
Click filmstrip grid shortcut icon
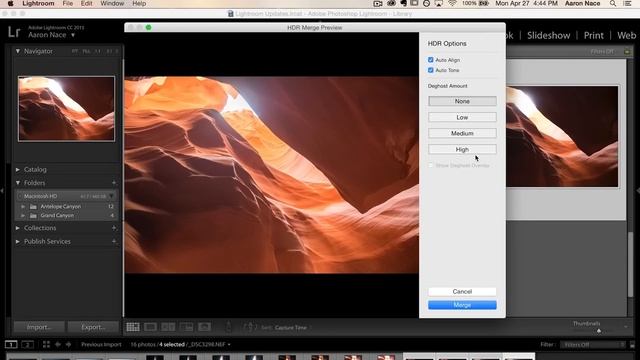point(46,344)
